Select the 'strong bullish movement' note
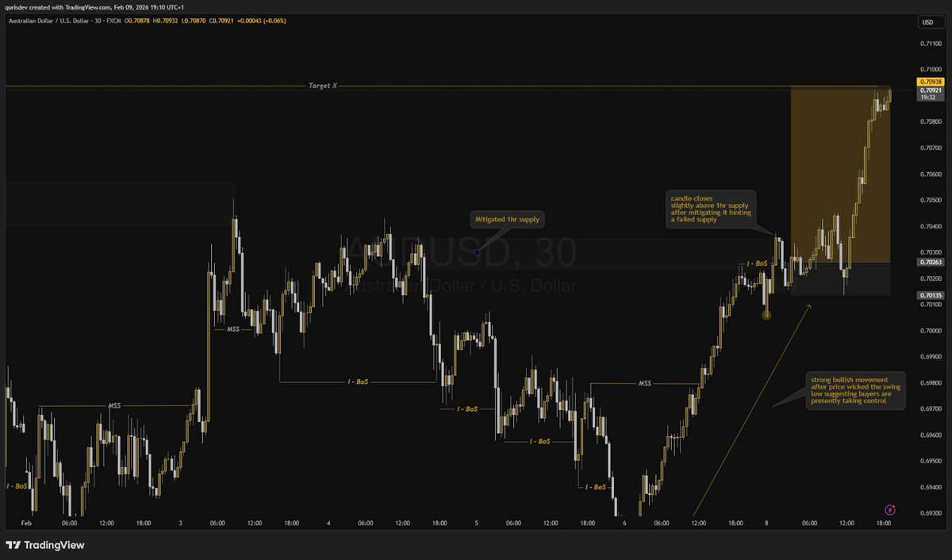This screenshot has height=560, width=952. 855,390
